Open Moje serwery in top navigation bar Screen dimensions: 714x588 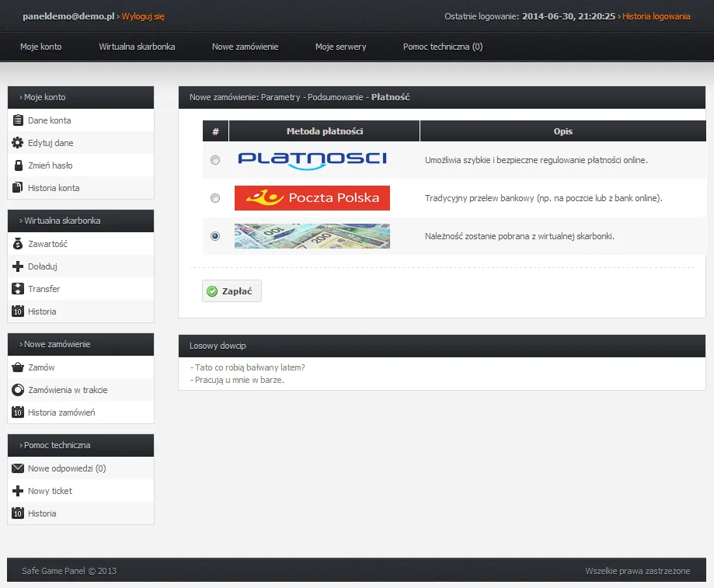[x=340, y=47]
